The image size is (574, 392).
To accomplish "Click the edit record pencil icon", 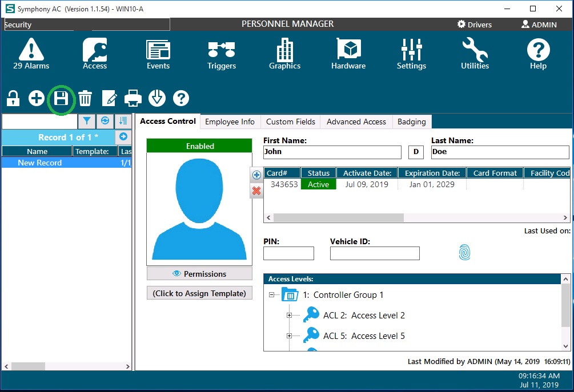I will click(x=109, y=98).
